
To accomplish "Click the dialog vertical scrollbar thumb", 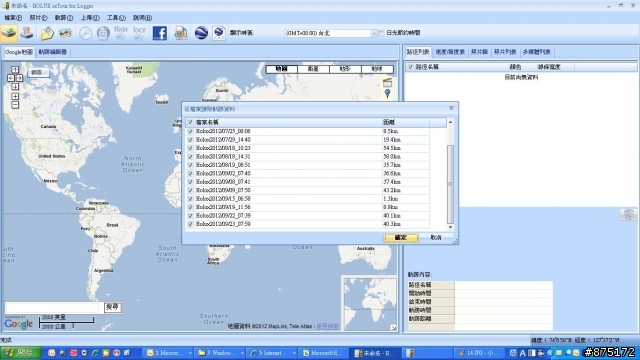I will click(x=451, y=184).
